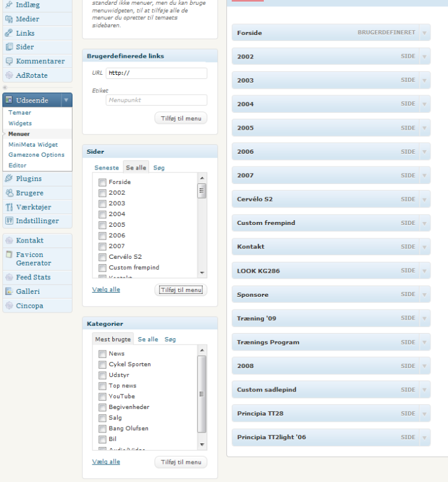Click the Plugins plug icon
This screenshot has width=448, height=482.
[9, 179]
